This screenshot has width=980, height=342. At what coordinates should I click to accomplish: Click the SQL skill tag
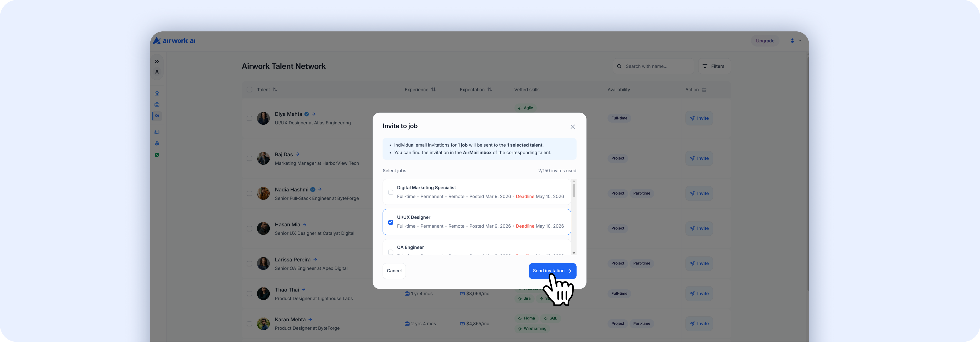point(551,318)
